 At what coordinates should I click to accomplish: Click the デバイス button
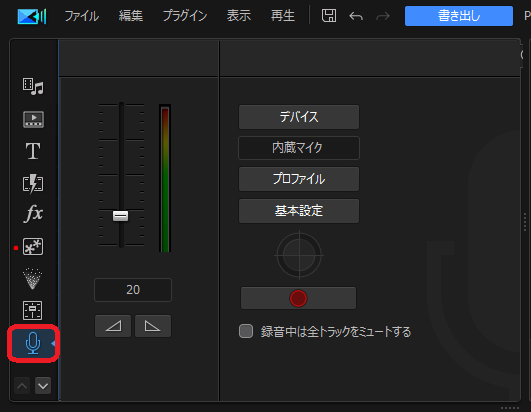pos(299,117)
